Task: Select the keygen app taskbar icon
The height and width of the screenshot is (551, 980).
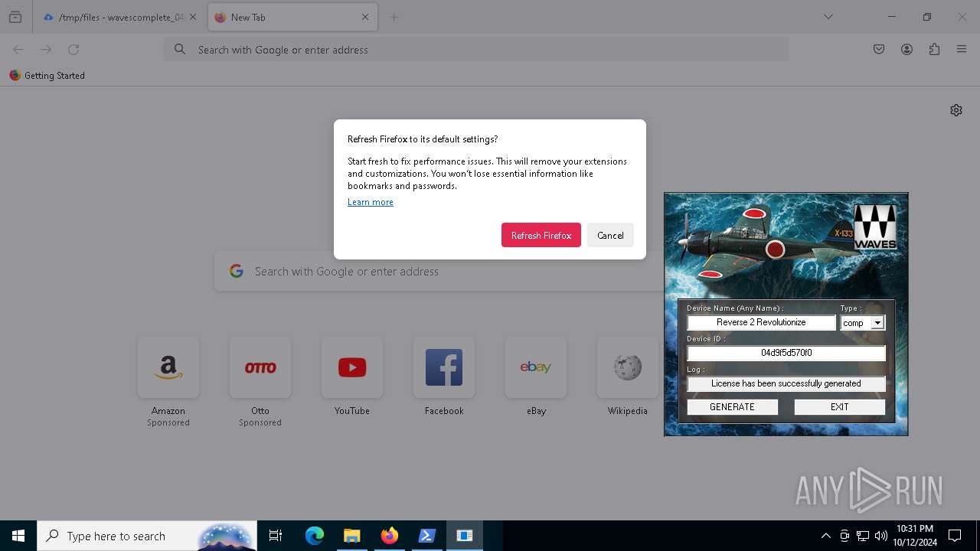Action: [465, 536]
